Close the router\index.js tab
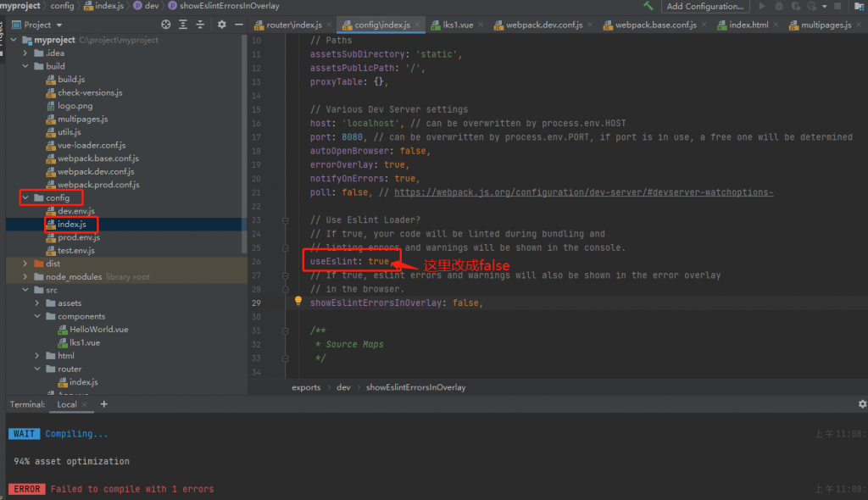Viewport: 868px width, 500px height. tap(330, 25)
